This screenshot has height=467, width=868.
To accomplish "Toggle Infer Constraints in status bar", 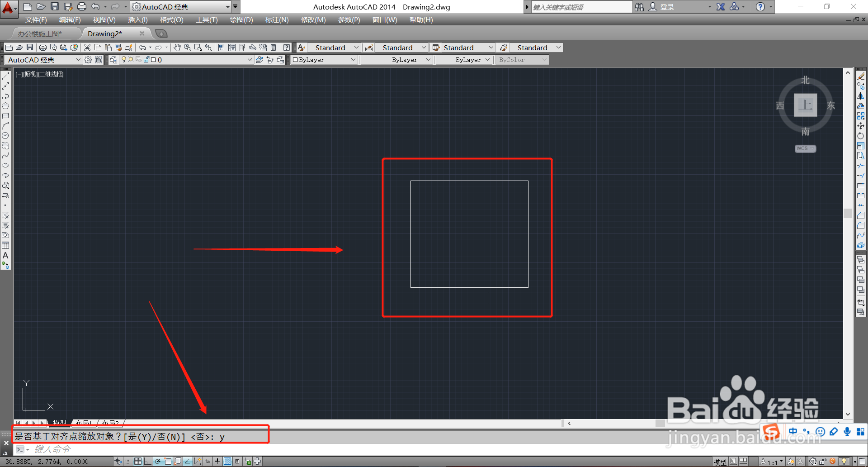I will [118, 461].
